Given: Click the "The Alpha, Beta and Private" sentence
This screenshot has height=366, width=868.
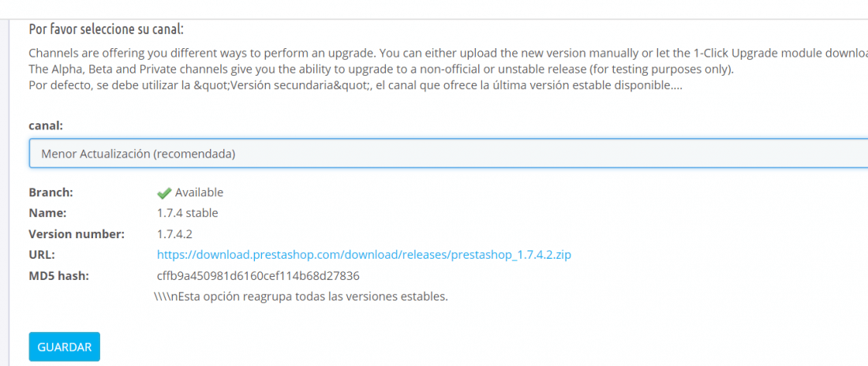Looking at the screenshot, I should coord(381,70).
